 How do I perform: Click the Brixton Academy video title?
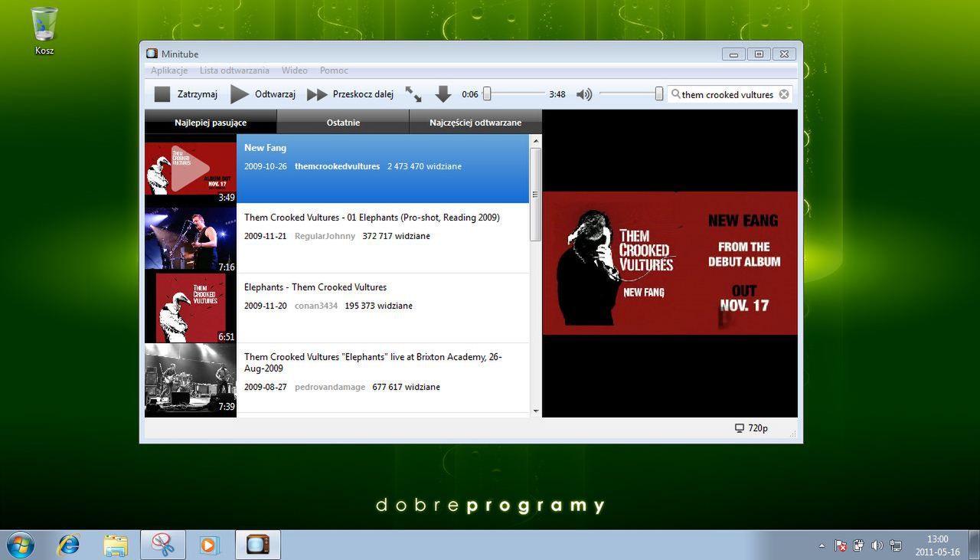(x=373, y=362)
